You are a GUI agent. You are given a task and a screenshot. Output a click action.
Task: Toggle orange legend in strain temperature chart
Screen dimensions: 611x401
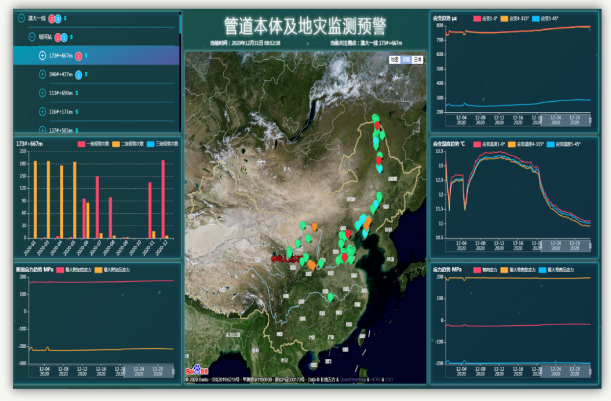(526, 144)
